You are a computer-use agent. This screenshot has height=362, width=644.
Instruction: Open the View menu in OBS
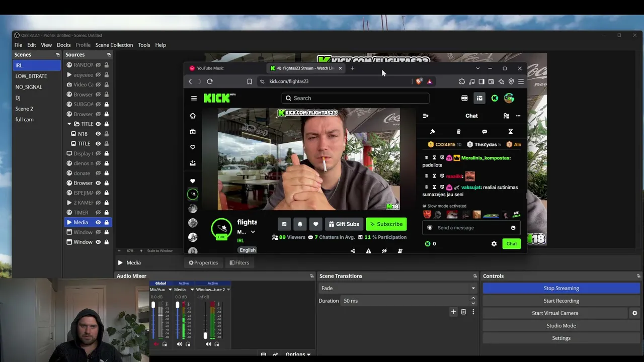pos(46,45)
